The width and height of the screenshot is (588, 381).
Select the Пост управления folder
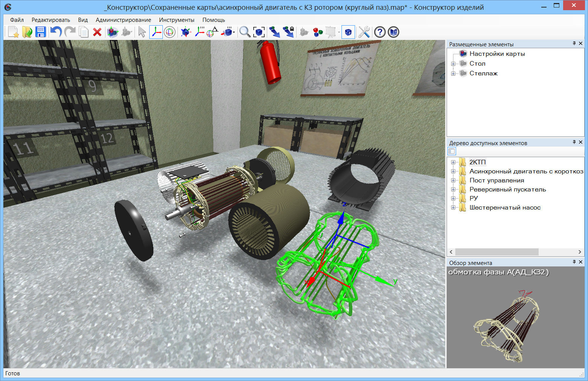pyautogui.click(x=496, y=181)
